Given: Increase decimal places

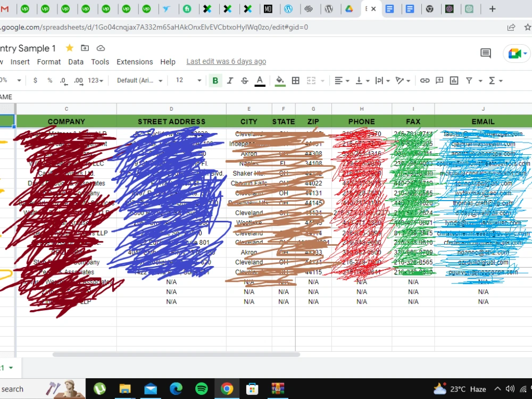Looking at the screenshot, I should tap(78, 81).
